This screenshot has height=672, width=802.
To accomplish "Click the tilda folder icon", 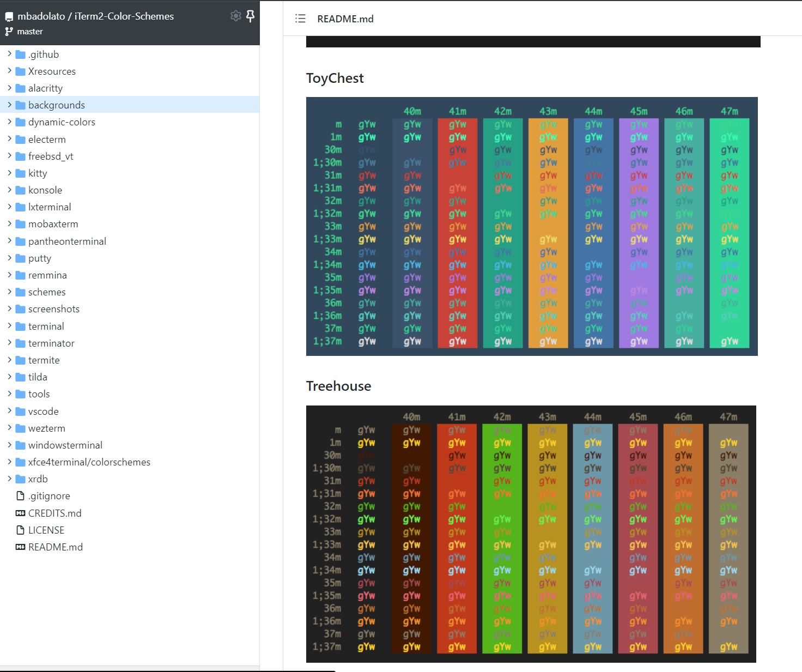I will (x=21, y=377).
